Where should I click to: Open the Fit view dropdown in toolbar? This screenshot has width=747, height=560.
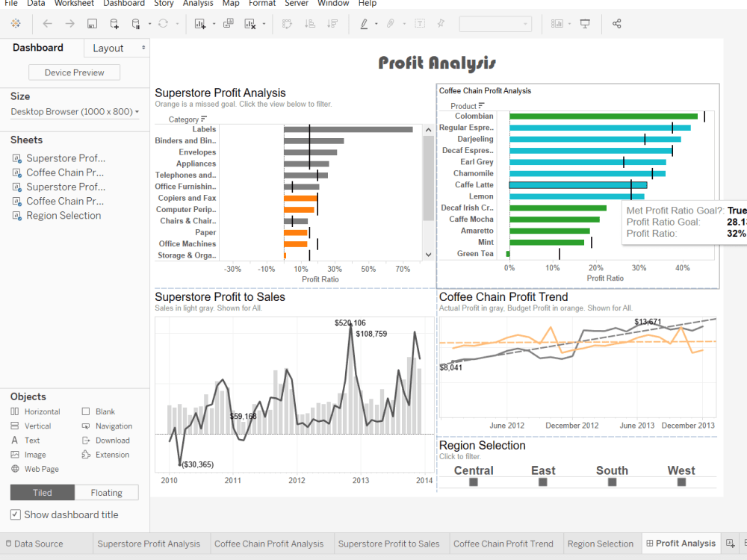(495, 23)
